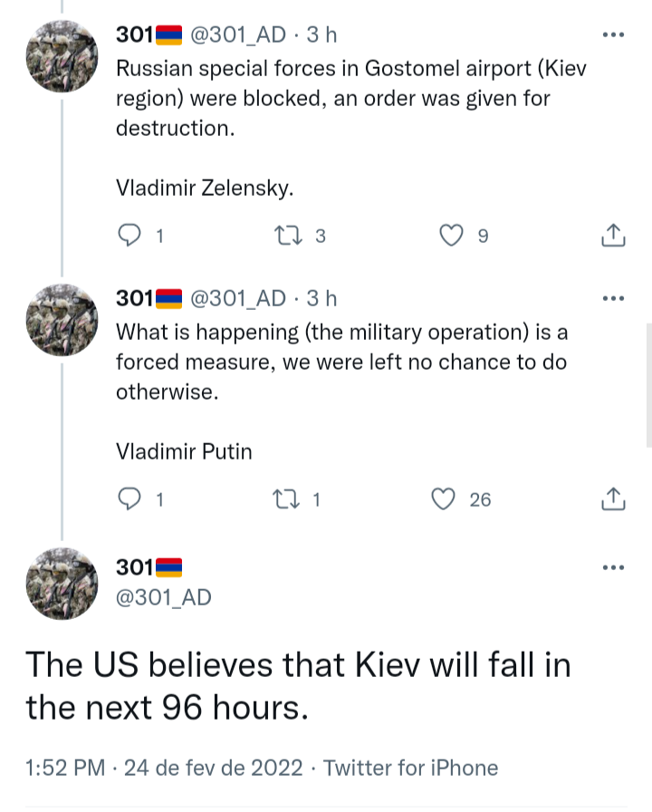Open more options for Putin quote tweet
Image resolution: width=652 pixels, height=812 pixels.
point(613,298)
